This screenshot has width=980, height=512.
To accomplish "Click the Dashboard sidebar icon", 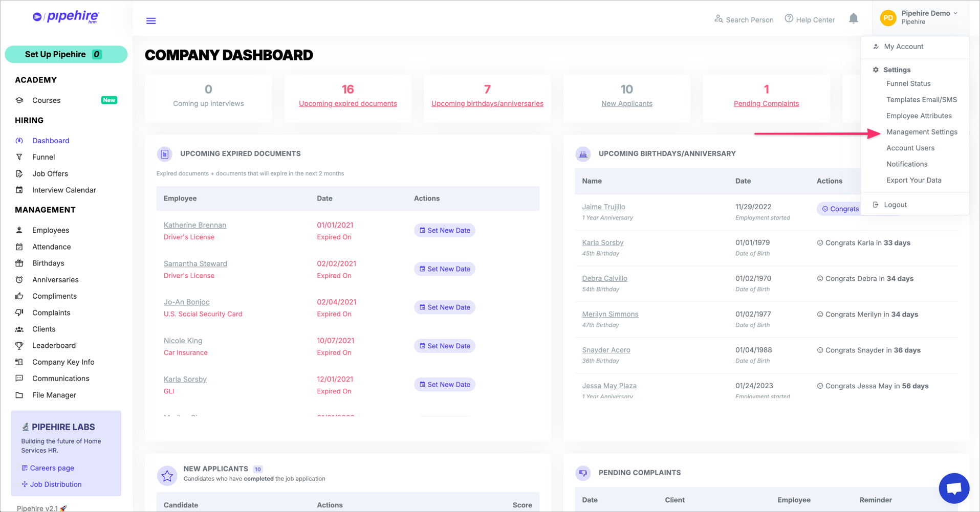I will point(19,141).
